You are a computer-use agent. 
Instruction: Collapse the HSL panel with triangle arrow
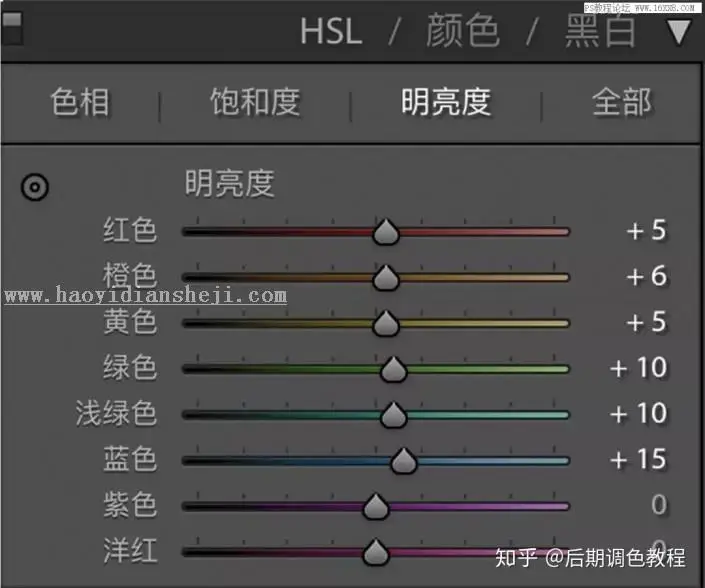click(x=678, y=32)
